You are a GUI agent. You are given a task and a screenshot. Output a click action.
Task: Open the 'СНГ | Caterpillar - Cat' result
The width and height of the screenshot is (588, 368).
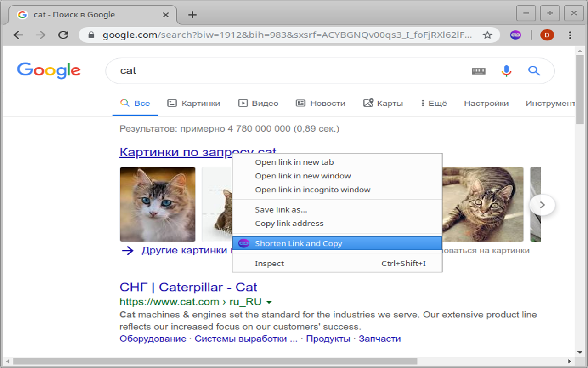point(188,287)
